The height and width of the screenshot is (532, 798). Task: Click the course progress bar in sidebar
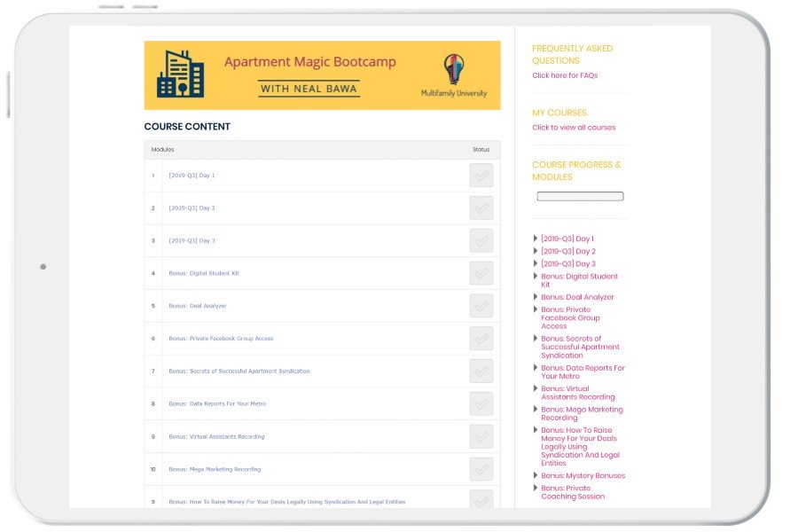pyautogui.click(x=580, y=197)
